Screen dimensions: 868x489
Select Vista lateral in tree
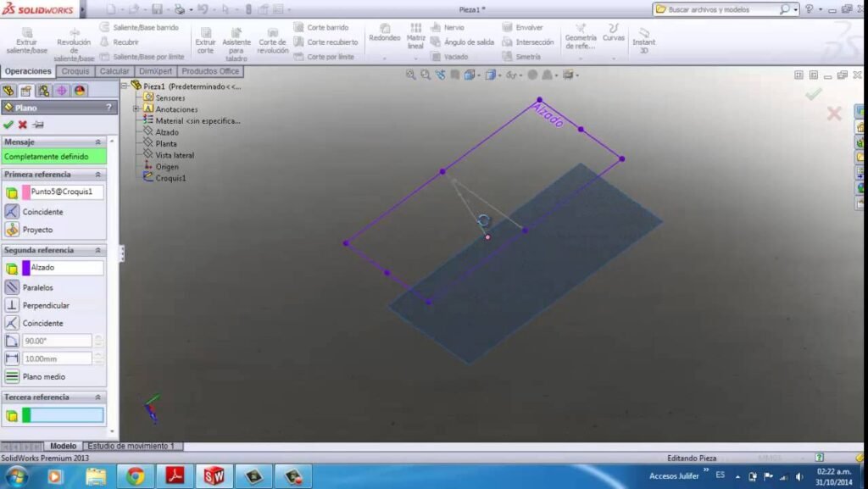[x=175, y=155]
